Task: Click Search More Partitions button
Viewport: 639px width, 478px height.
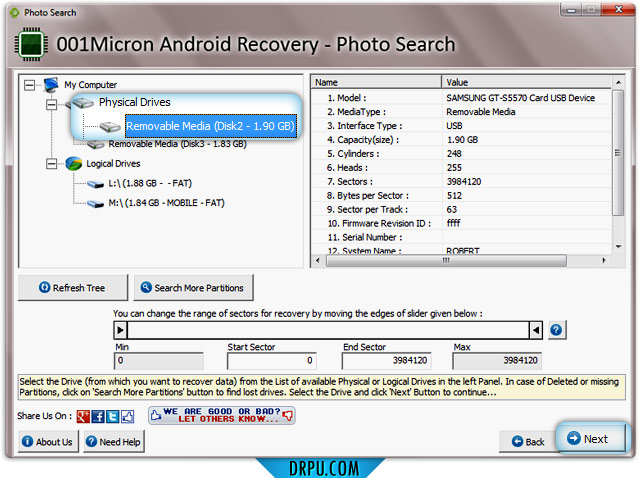Action: 194,288
